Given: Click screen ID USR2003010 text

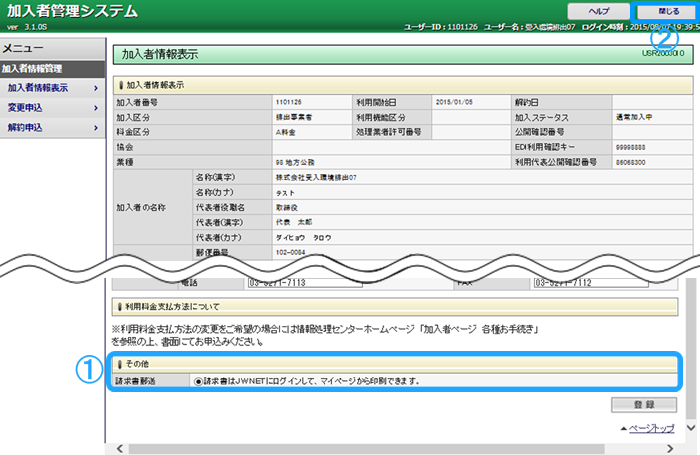Looking at the screenshot, I should coord(663,53).
